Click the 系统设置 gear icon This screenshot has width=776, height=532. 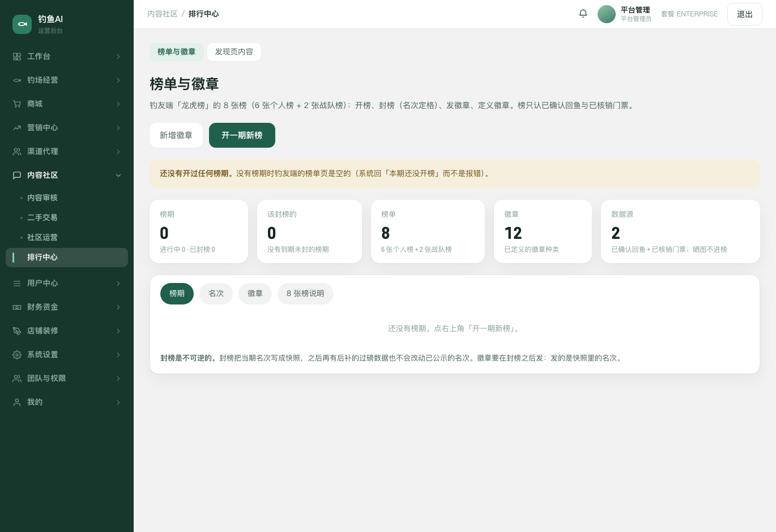coord(17,355)
